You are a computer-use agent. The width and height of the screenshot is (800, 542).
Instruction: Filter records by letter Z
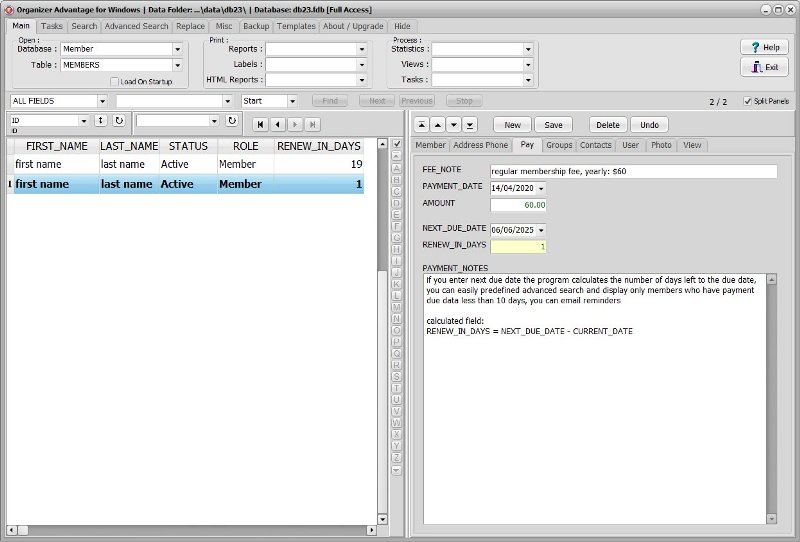point(396,458)
